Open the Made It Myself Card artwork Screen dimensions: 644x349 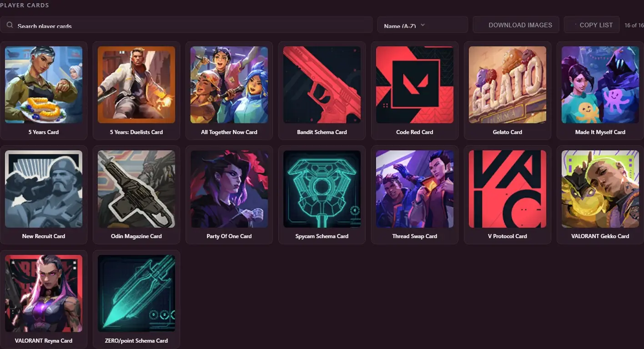[x=600, y=85]
